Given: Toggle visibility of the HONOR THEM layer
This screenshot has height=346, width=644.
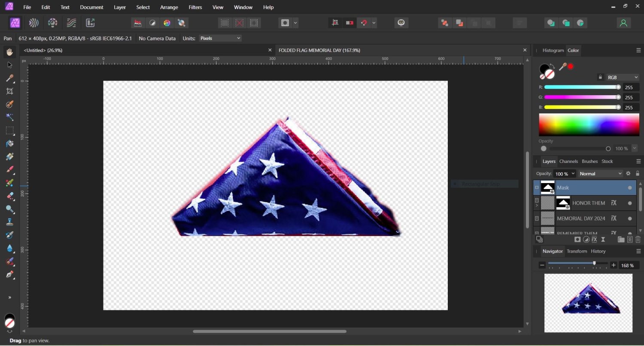Looking at the screenshot, I should click(630, 203).
